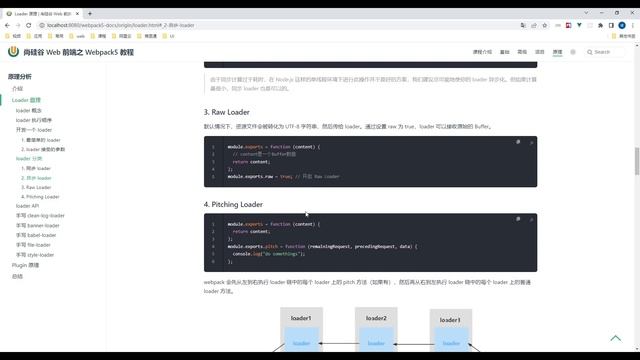Go to sidebar item '手写 clean-log-loader'
Image resolution: width=640 pixels, height=360 pixels.
pos(40,216)
